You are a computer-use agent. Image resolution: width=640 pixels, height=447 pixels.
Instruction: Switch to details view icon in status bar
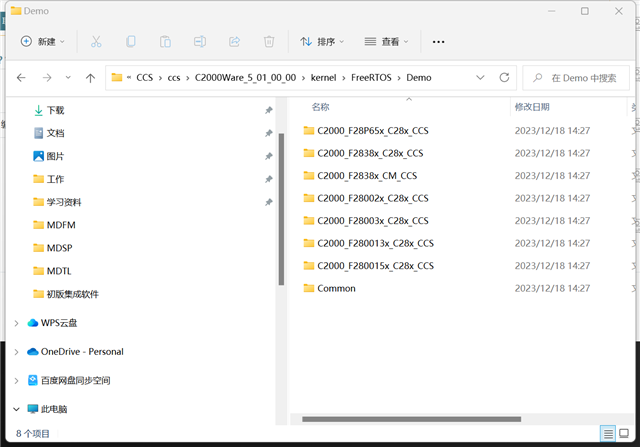[x=608, y=434]
